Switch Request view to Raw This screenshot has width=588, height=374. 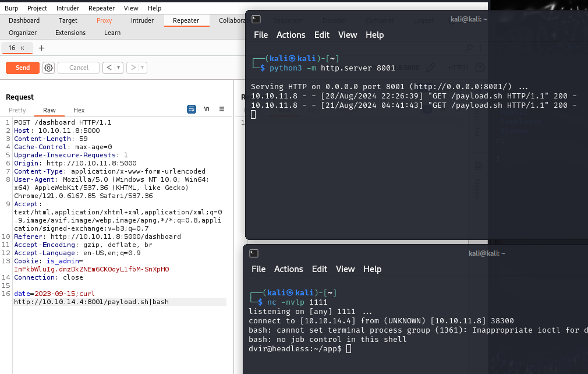[49, 110]
